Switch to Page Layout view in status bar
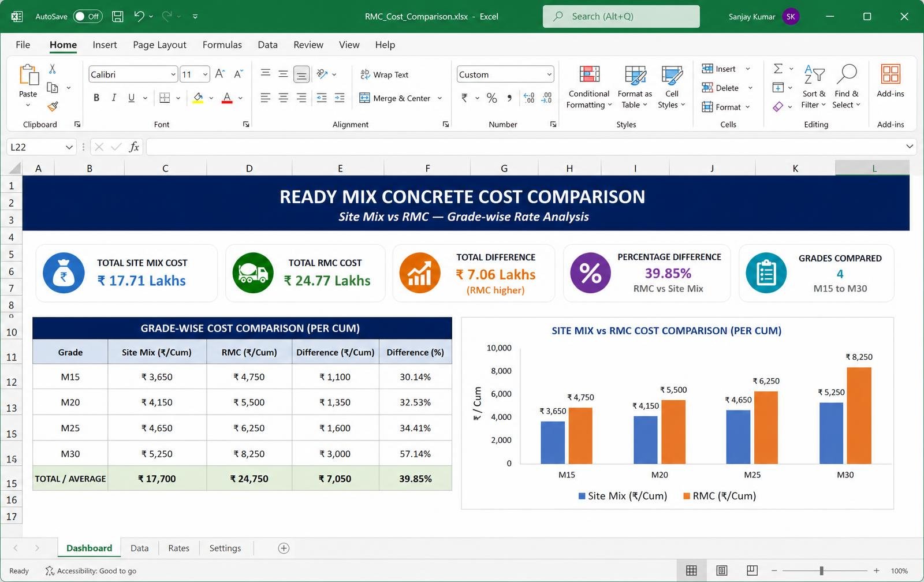This screenshot has height=582, width=924. pos(722,570)
